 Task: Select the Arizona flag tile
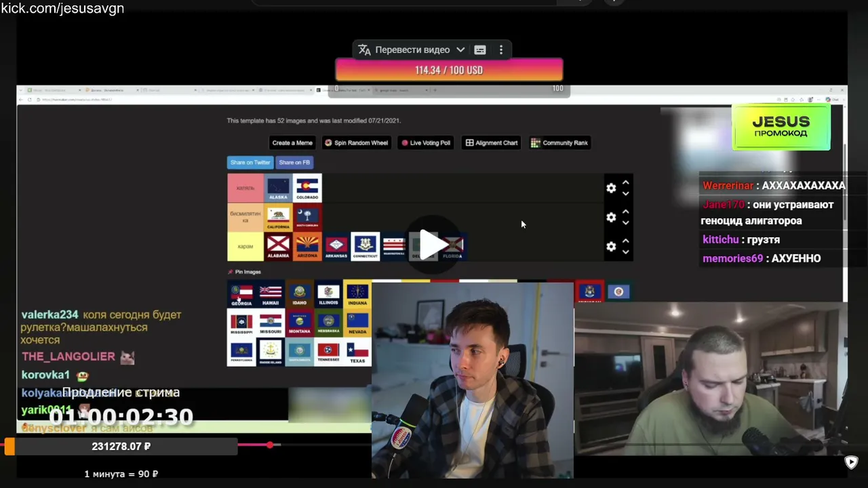tap(307, 247)
